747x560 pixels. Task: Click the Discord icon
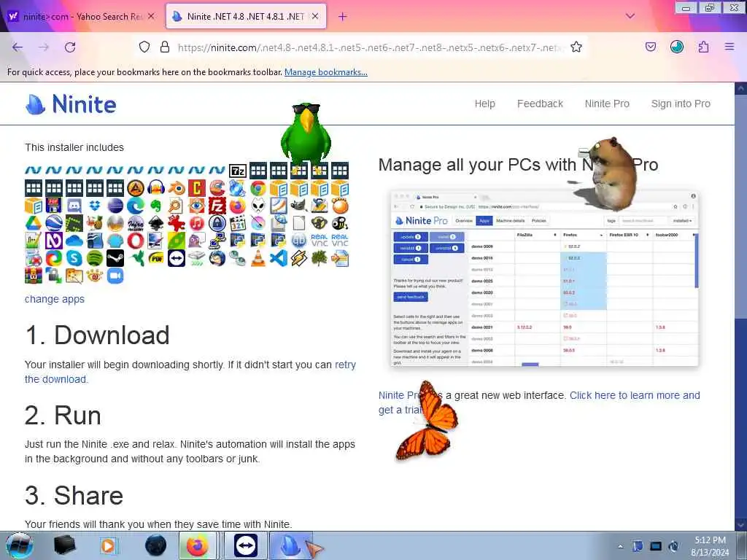74,206
